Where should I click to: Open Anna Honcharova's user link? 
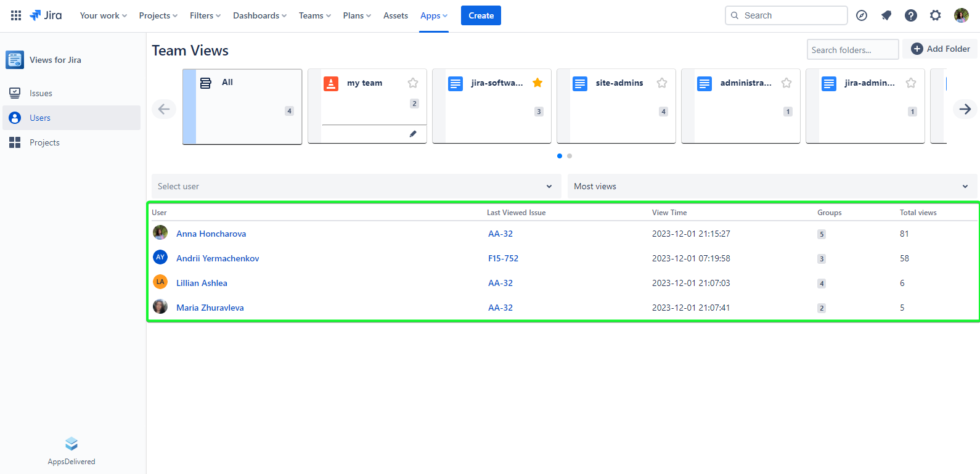(x=211, y=234)
